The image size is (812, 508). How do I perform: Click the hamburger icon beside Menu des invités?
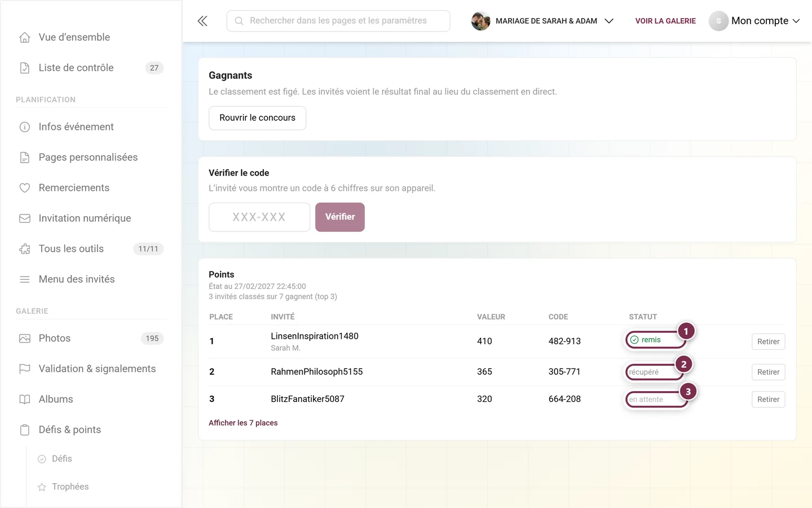(x=25, y=279)
